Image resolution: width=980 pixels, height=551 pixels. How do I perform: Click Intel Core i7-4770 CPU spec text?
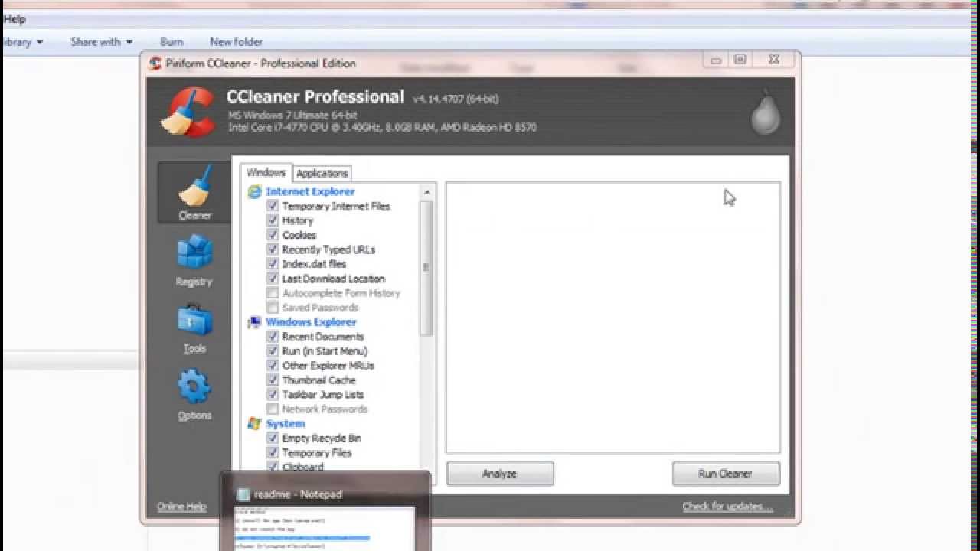[382, 127]
